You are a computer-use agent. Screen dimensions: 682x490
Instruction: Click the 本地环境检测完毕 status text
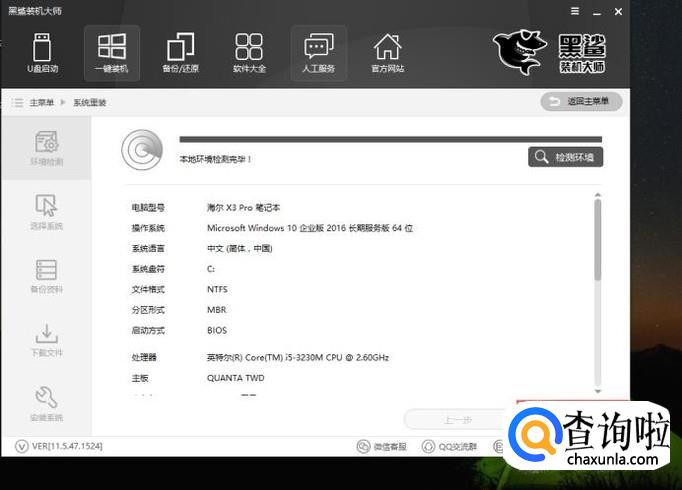pos(215,160)
